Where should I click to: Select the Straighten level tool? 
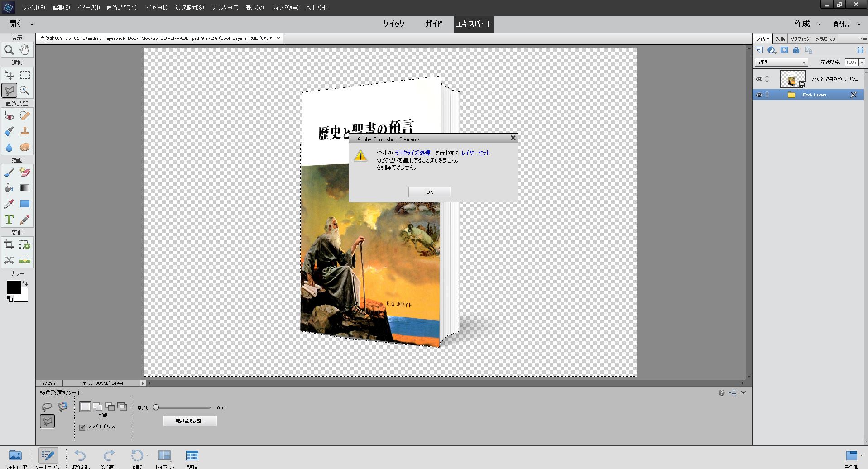tap(25, 260)
